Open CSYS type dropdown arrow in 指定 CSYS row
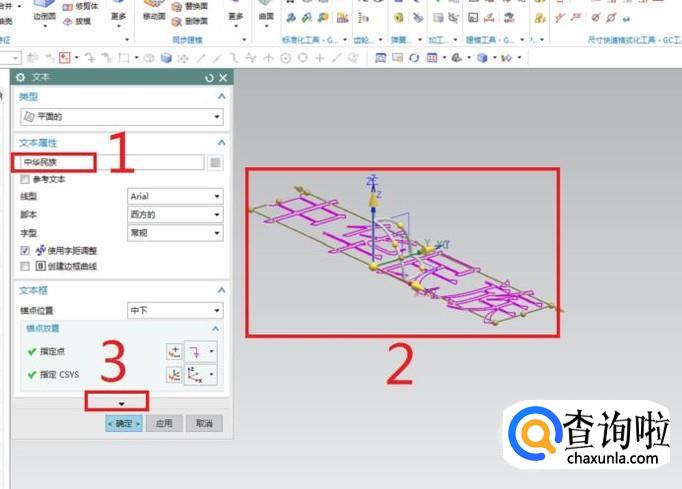The width and height of the screenshot is (682, 489). 211,374
